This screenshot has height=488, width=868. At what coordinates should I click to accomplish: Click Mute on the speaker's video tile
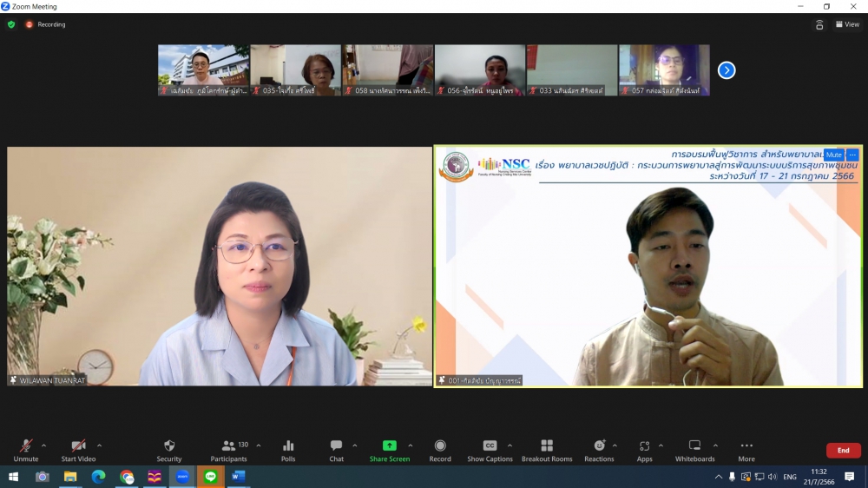pos(833,155)
